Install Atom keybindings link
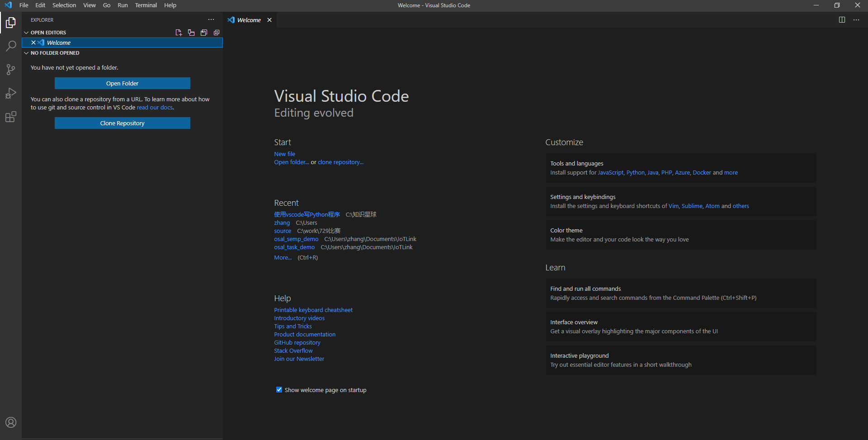The width and height of the screenshot is (868, 440). [x=712, y=206]
